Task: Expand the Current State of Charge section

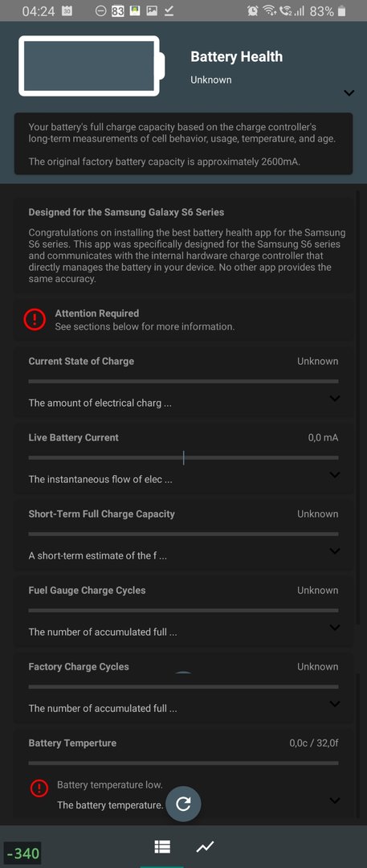Action: 334,398
